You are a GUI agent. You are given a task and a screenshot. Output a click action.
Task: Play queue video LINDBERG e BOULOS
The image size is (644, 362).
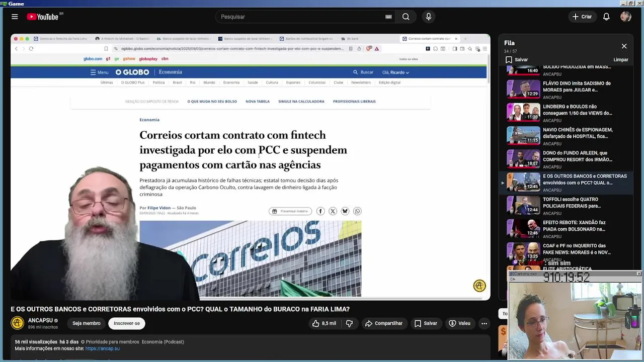click(567, 113)
